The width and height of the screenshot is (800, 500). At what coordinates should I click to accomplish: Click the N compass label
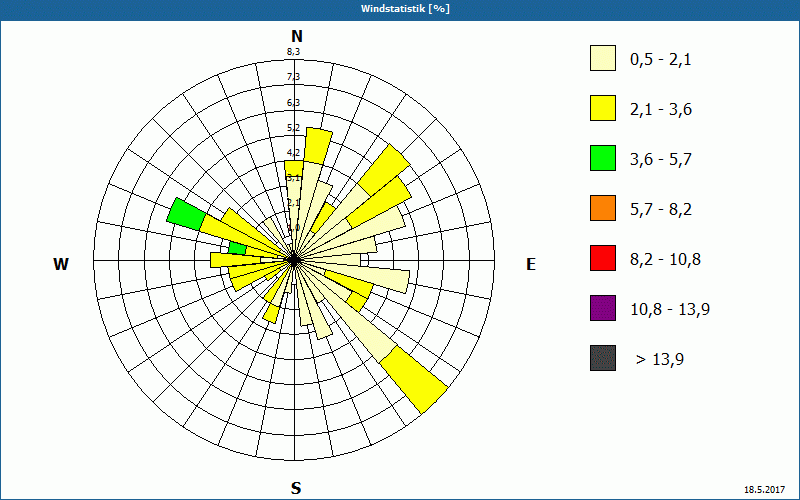pos(296,36)
